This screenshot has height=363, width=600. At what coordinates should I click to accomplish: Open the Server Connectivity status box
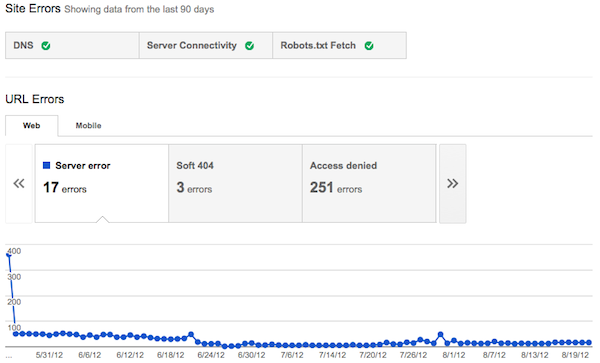click(206, 46)
